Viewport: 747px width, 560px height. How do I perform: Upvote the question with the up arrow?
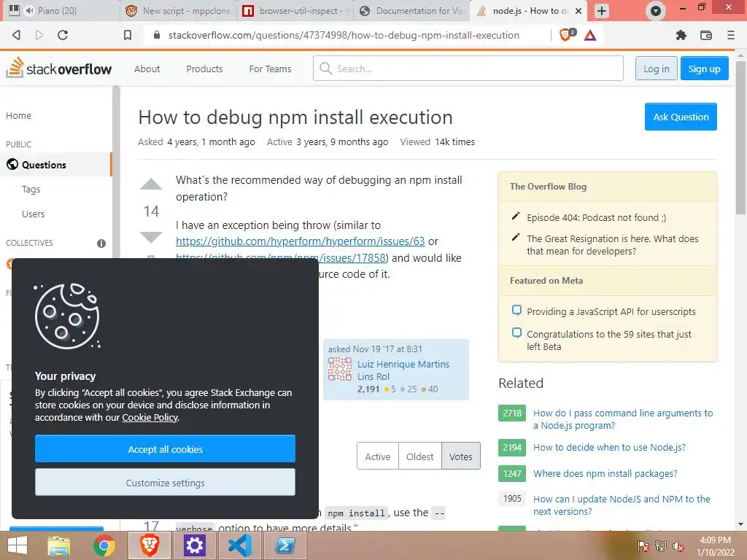click(151, 184)
